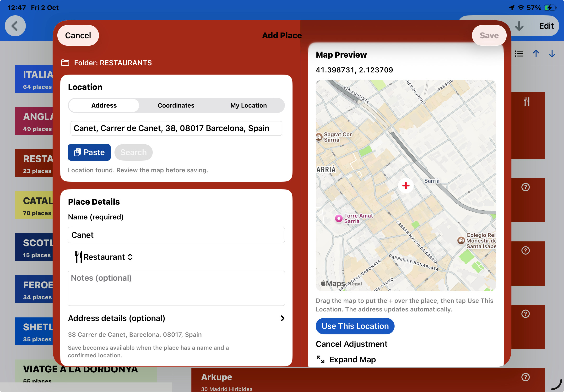Tap Cancel in Add Place dialog
The image size is (564, 392).
(78, 35)
